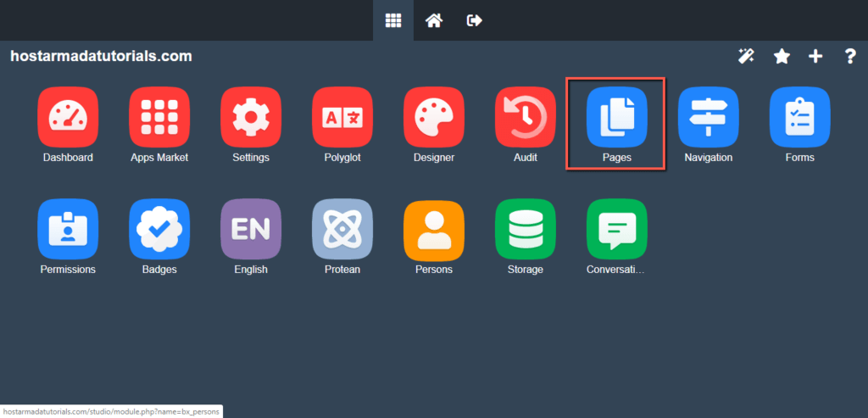Click the plus add icon
Screen dimensions: 868x418
815,56
